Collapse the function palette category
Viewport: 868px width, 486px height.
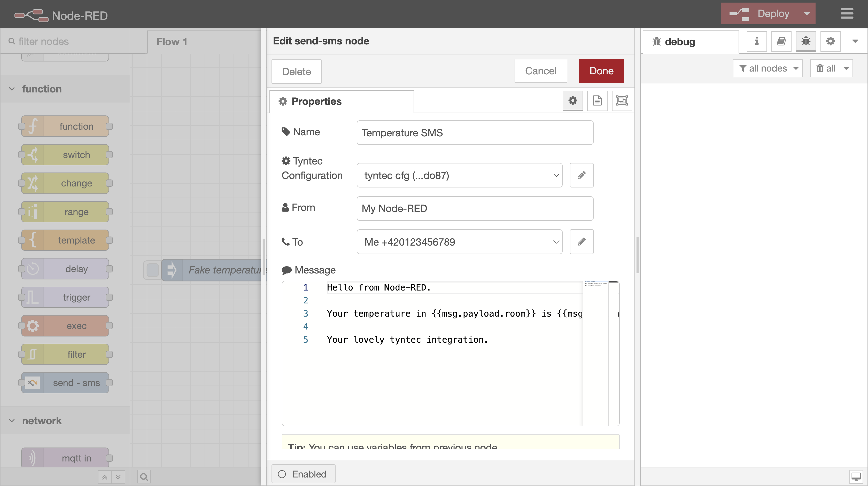coord(12,89)
